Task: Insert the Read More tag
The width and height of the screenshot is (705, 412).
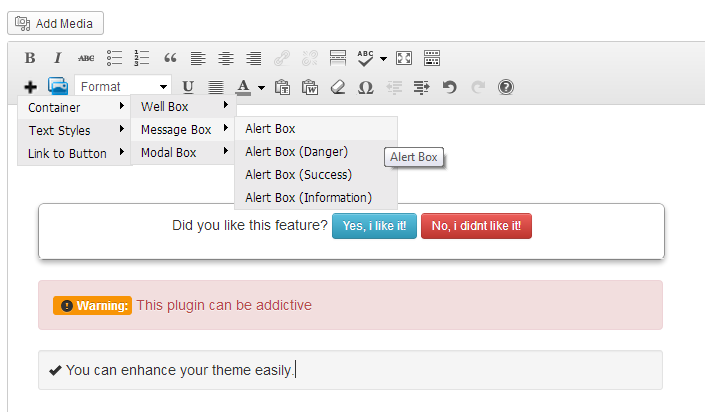Action: 338,58
